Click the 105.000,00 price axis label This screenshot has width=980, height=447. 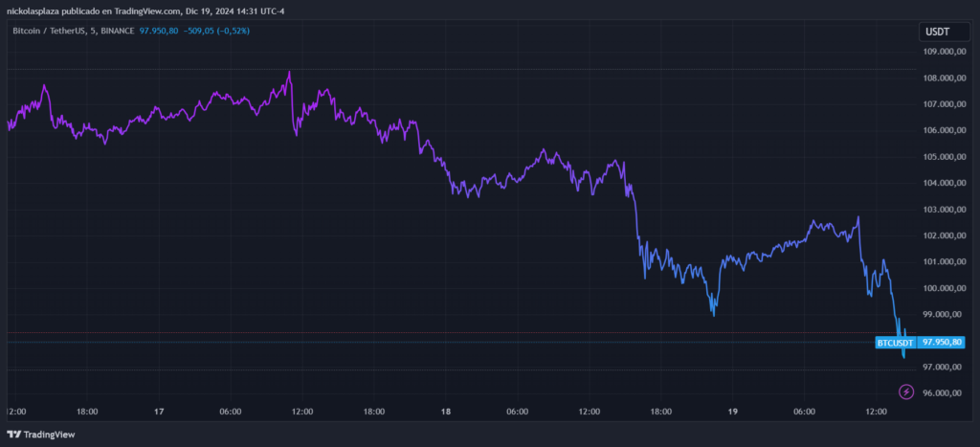pyautogui.click(x=943, y=157)
